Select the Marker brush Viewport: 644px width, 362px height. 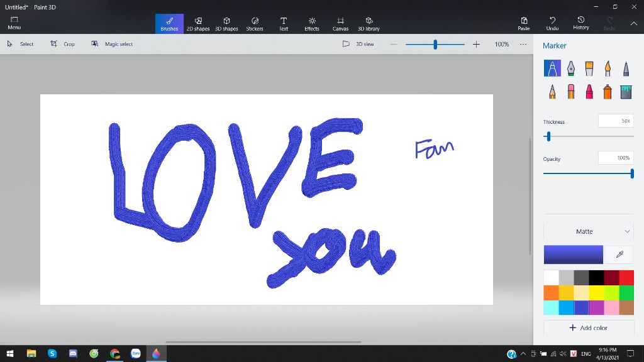coord(552,68)
